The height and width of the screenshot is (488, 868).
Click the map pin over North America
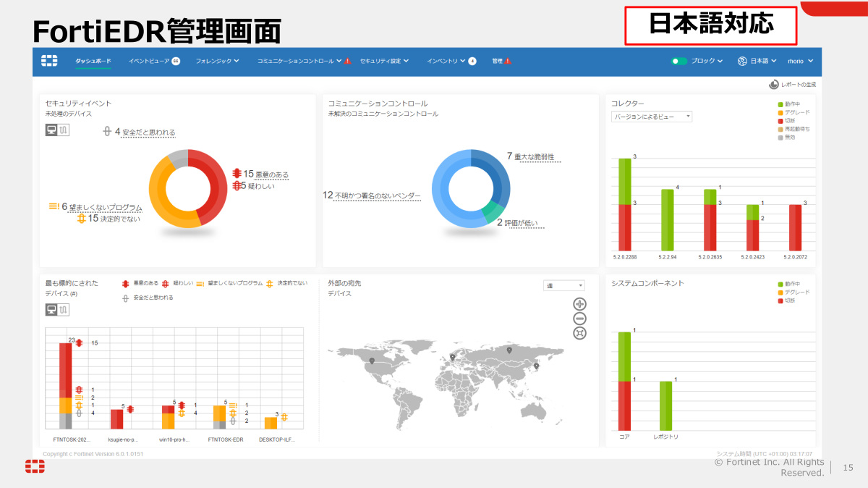point(372,361)
